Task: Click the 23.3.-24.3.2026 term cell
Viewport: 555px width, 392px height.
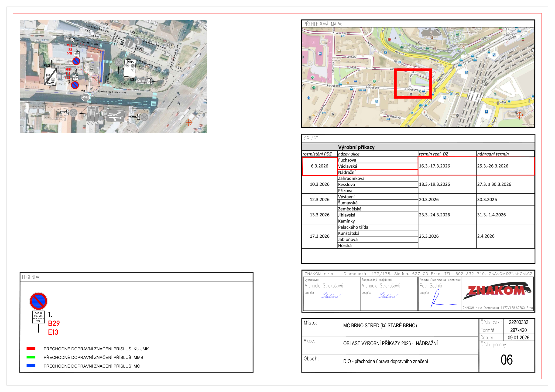Action: [447, 215]
